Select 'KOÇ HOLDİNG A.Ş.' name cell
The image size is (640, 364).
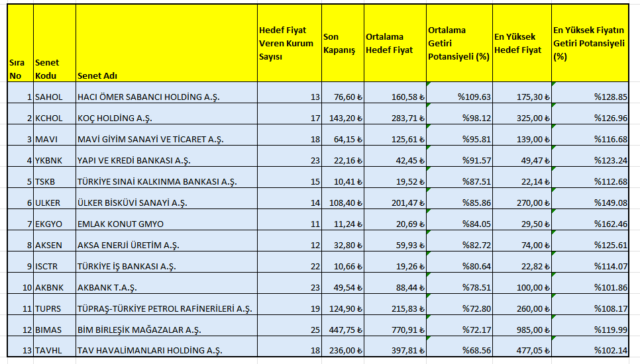166,114
